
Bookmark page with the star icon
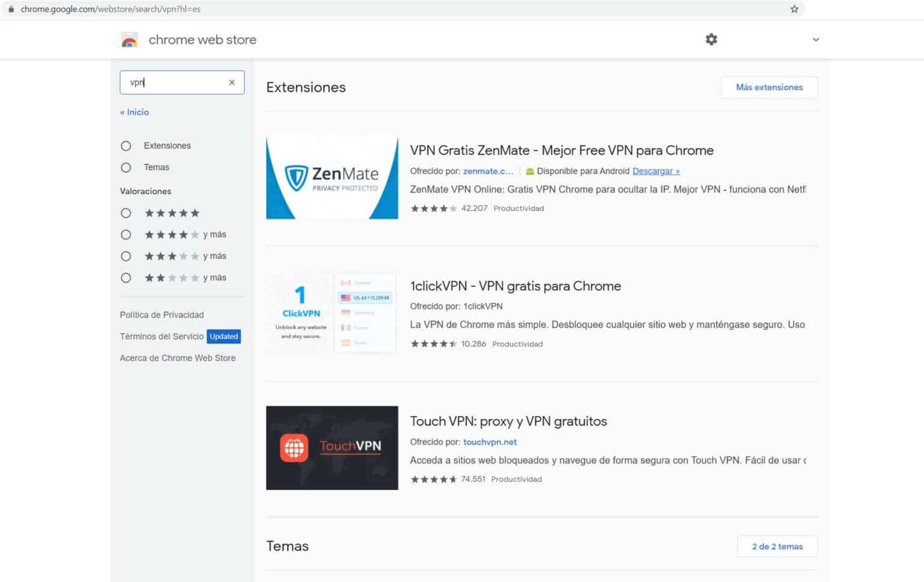[794, 9]
